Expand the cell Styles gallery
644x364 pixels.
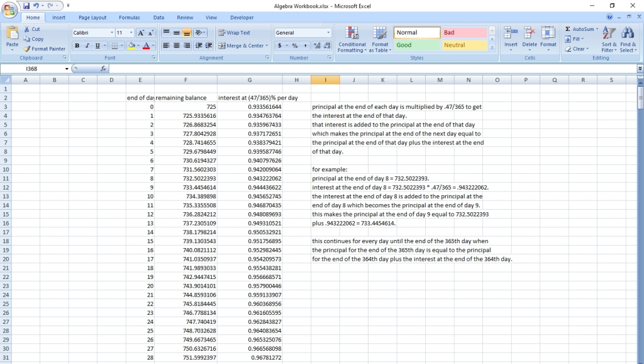point(492,48)
